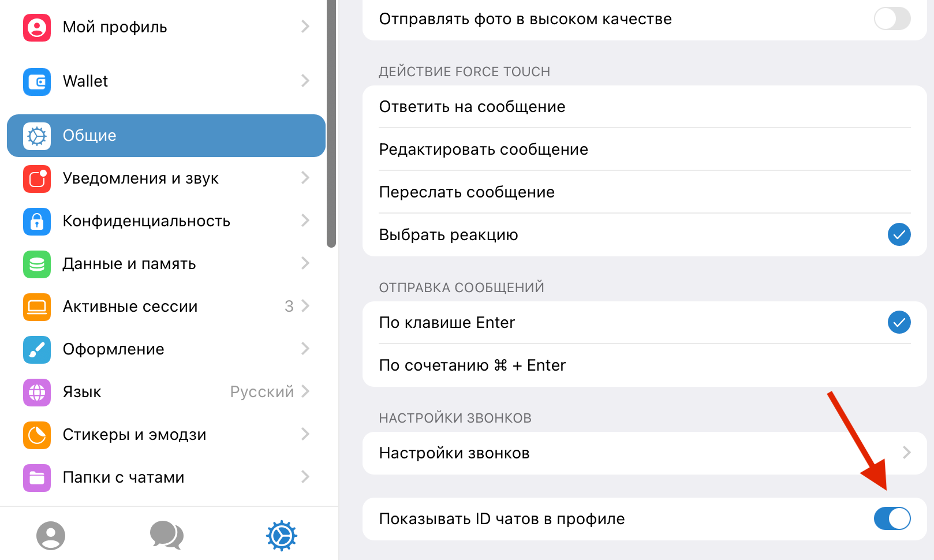
Task: Click the Wallet icon in the sidebar
Action: (x=36, y=81)
